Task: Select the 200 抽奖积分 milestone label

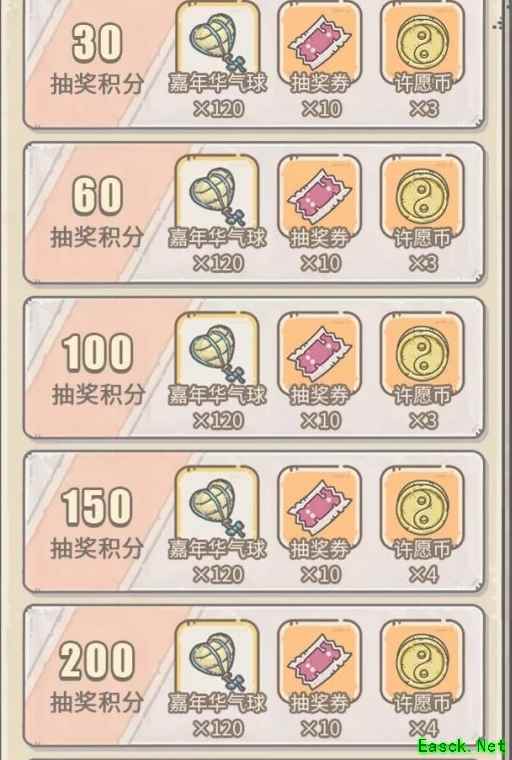Action: 97,678
